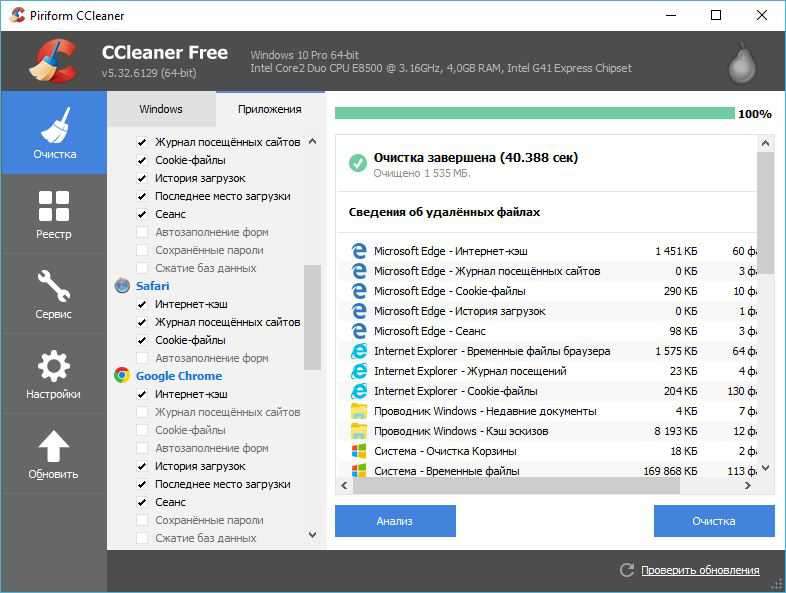
Task: Uncheck Google Chrome История загрузок checkbox
Action: point(142,466)
